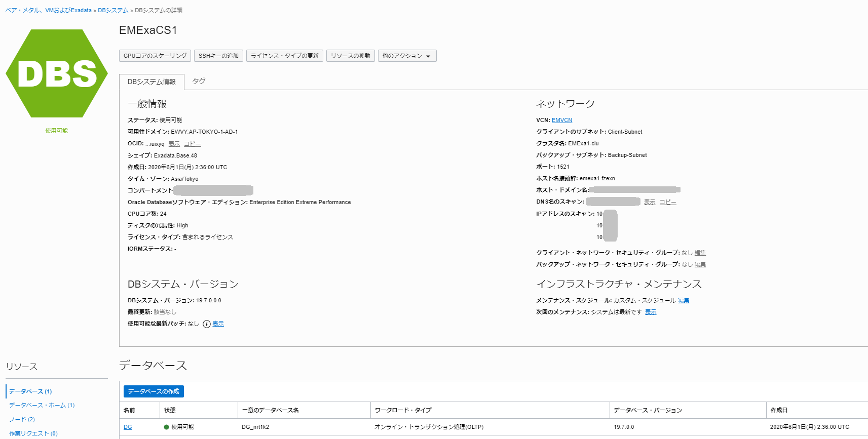Click the インフラストラクチャ・メンテナンス heading
The height and width of the screenshot is (439, 868).
(x=619, y=284)
